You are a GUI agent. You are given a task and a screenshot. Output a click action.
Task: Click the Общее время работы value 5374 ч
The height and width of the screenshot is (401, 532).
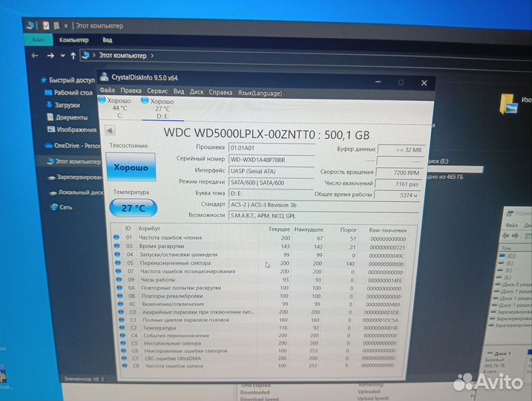[x=397, y=195]
